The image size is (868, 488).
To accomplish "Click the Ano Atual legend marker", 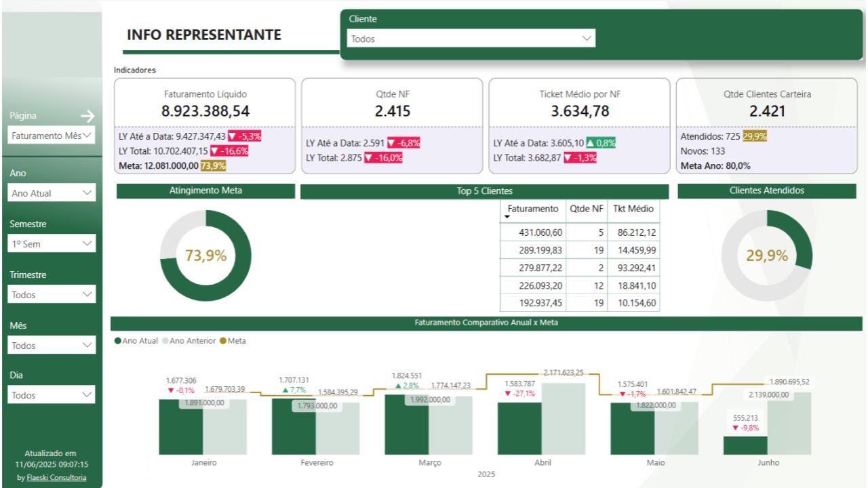I will click(118, 340).
